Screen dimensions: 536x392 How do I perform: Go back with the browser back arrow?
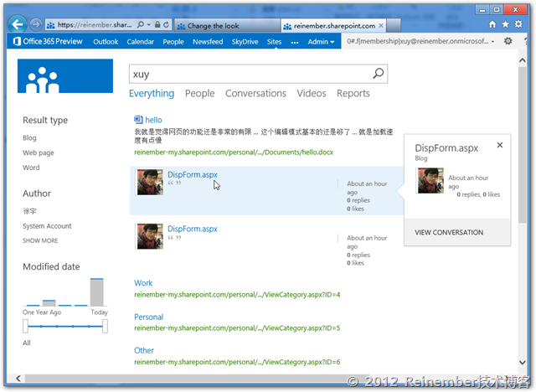tap(17, 24)
